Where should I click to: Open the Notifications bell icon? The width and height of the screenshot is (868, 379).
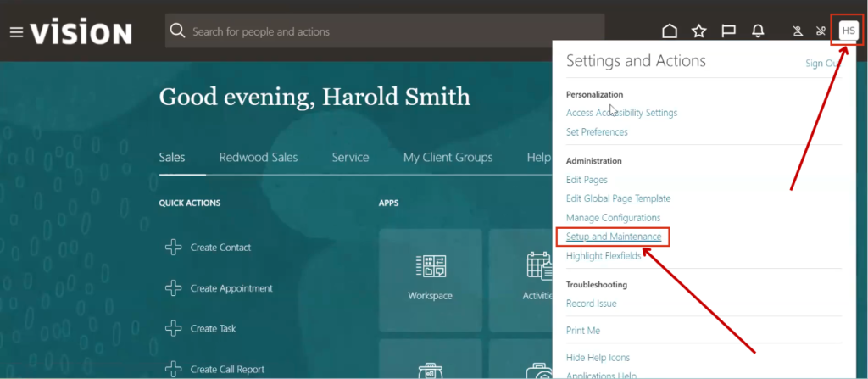coord(758,31)
